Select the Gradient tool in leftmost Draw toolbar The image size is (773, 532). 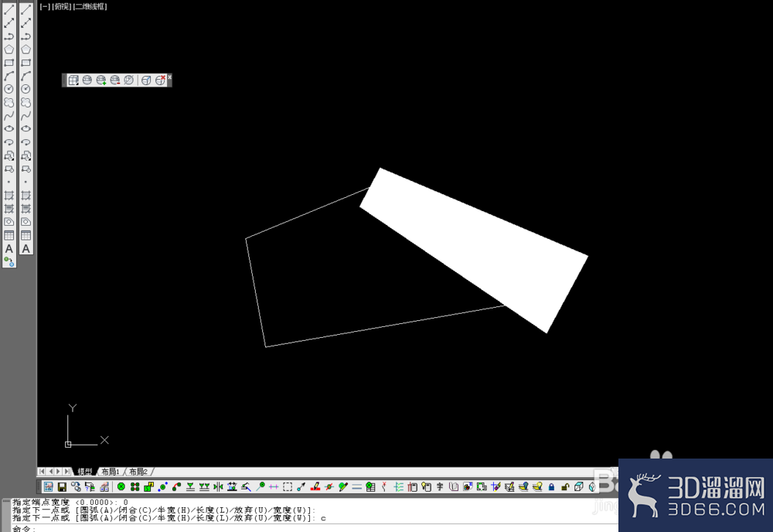click(x=9, y=209)
